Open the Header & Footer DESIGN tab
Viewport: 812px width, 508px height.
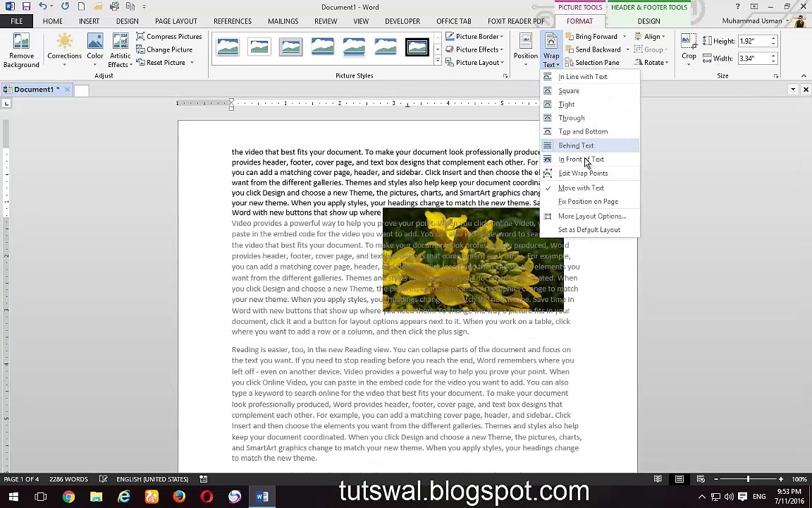tap(648, 21)
